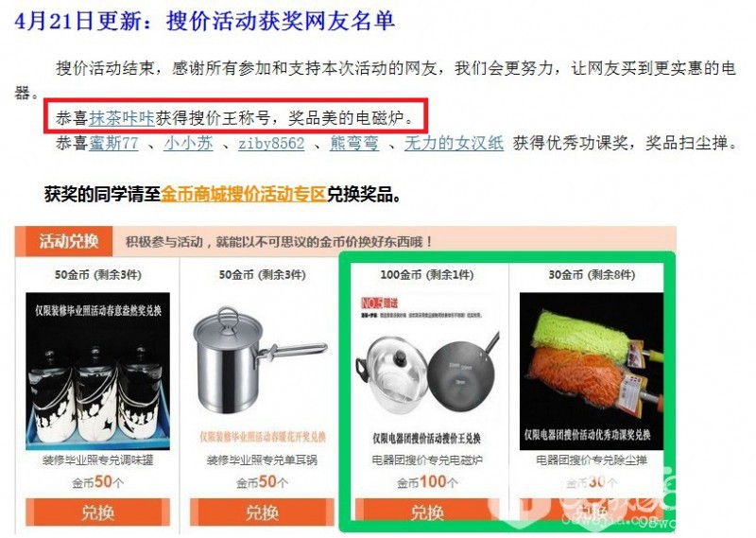
Task: Redeem the 30-coin duster prize
Action: tap(592, 510)
